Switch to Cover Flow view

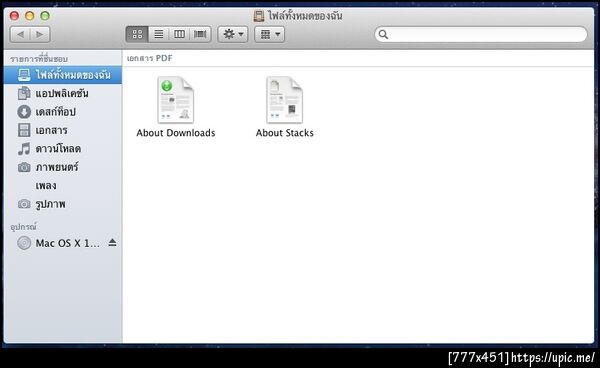click(x=200, y=34)
